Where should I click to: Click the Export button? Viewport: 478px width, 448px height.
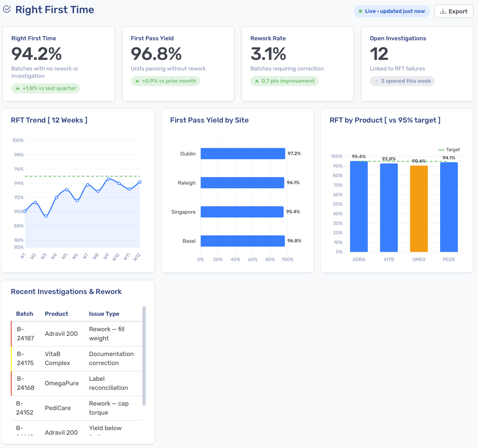coord(454,11)
